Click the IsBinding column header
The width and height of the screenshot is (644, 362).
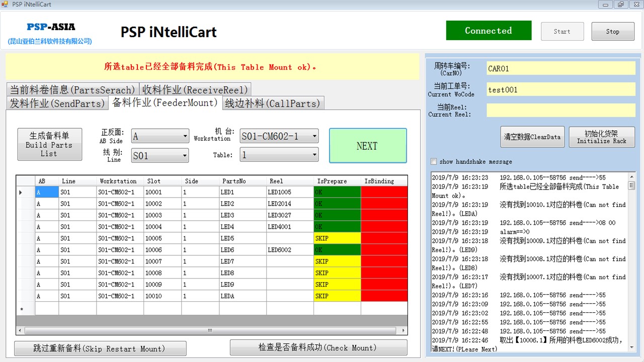(384, 181)
